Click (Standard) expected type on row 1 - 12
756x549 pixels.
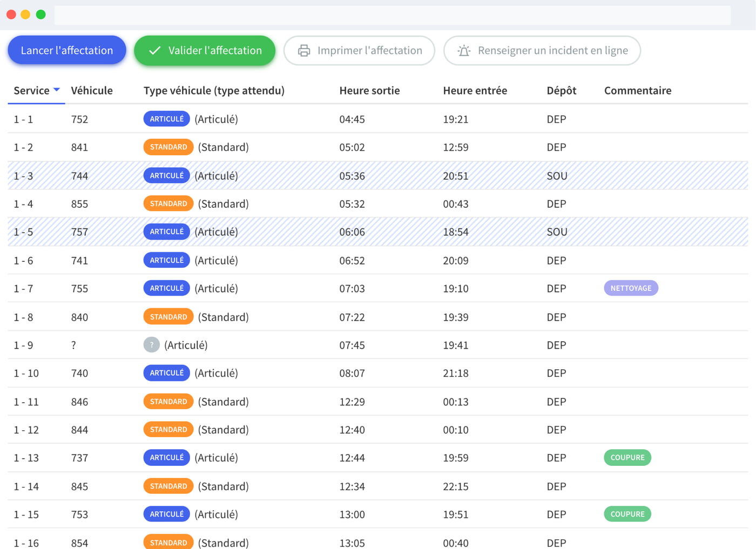point(224,430)
